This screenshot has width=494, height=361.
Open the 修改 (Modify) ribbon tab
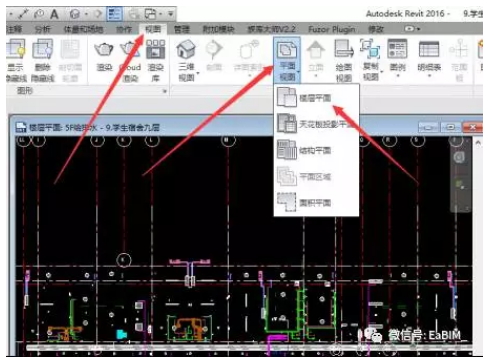point(376,29)
